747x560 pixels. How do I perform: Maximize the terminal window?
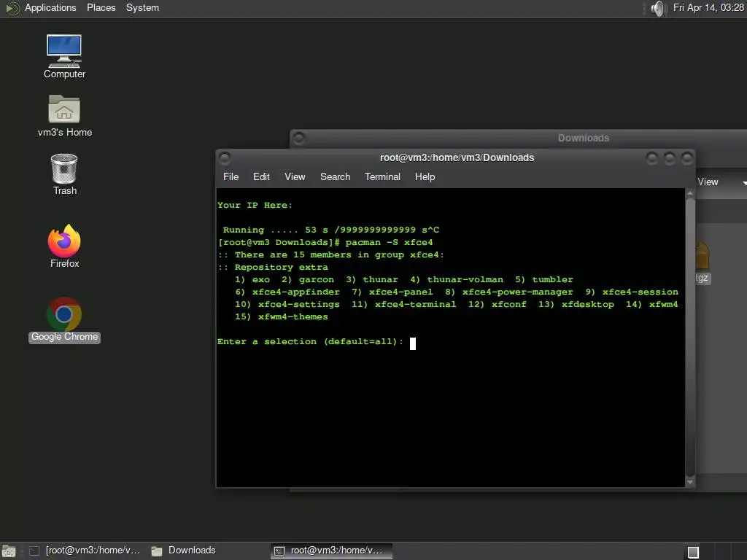(x=670, y=158)
